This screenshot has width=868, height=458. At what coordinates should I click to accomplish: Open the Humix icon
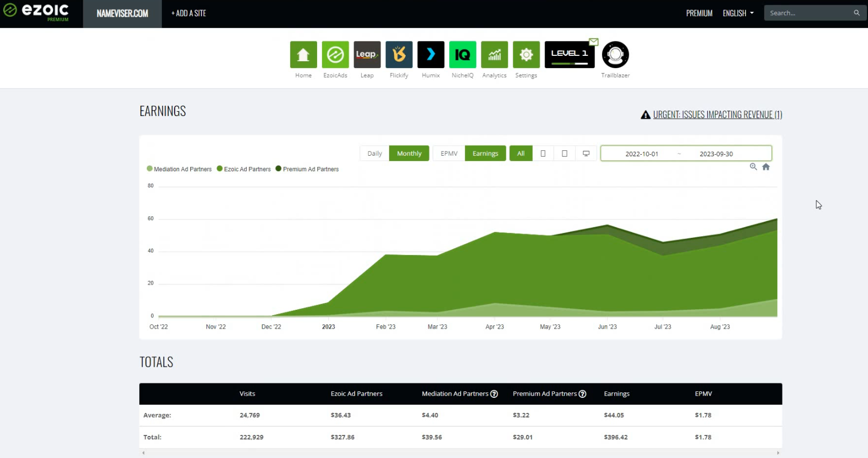[x=431, y=54]
